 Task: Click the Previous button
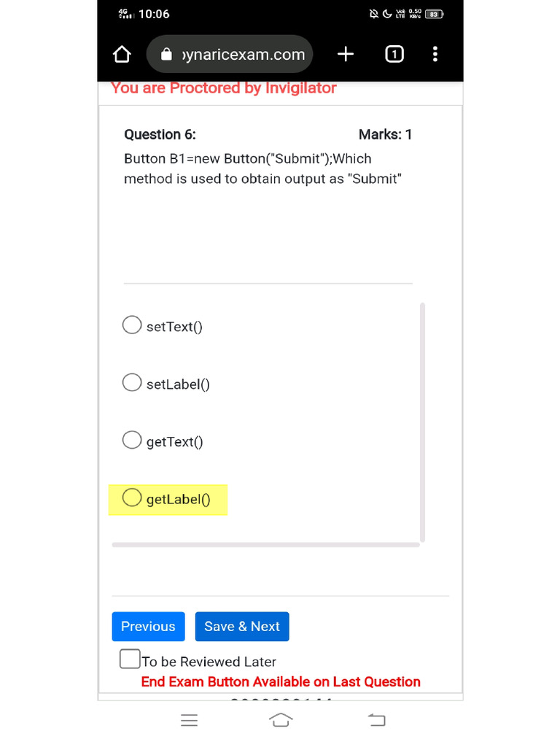pos(148,627)
